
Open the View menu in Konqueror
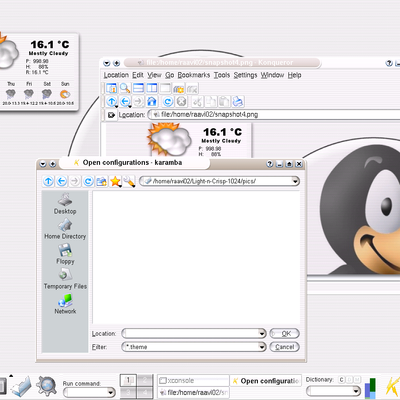tap(154, 75)
